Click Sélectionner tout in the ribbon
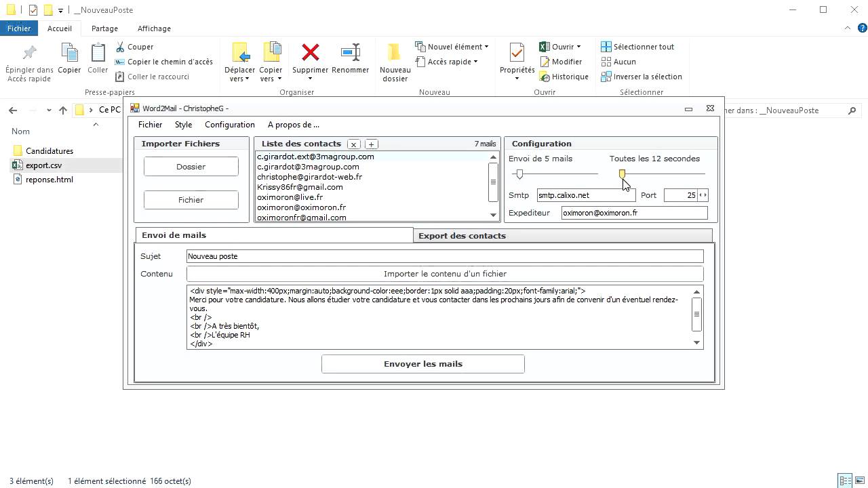This screenshot has height=488, width=868. point(637,47)
